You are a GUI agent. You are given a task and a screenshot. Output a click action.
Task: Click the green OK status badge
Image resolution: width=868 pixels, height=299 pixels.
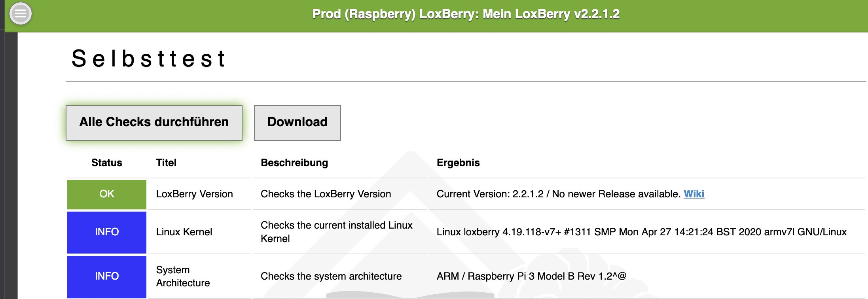point(107,194)
